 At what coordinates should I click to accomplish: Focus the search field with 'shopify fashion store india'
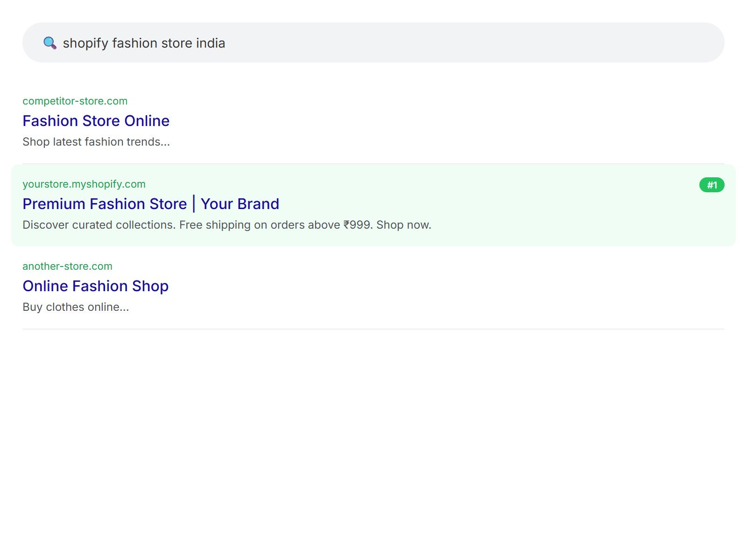pos(373,42)
